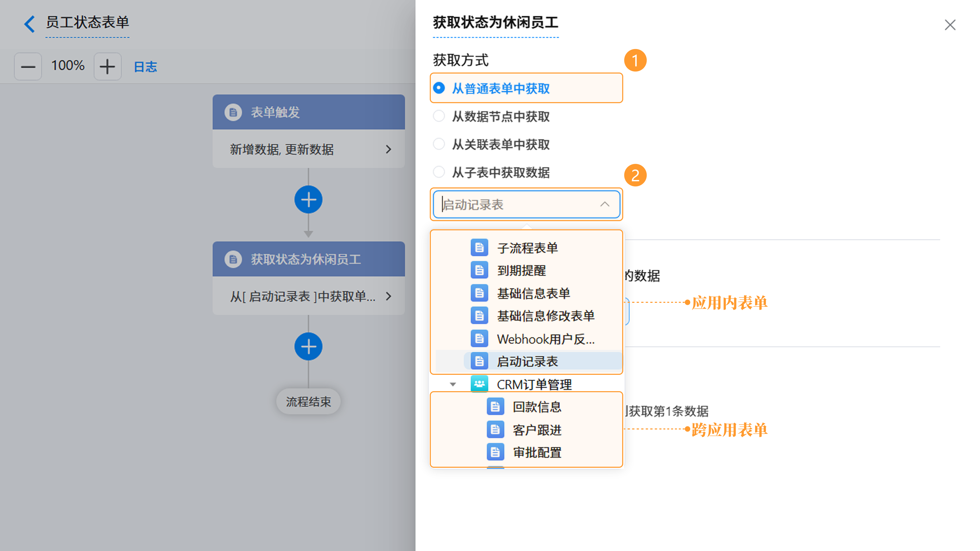Click the form icon beside 启动记录表

click(x=479, y=361)
